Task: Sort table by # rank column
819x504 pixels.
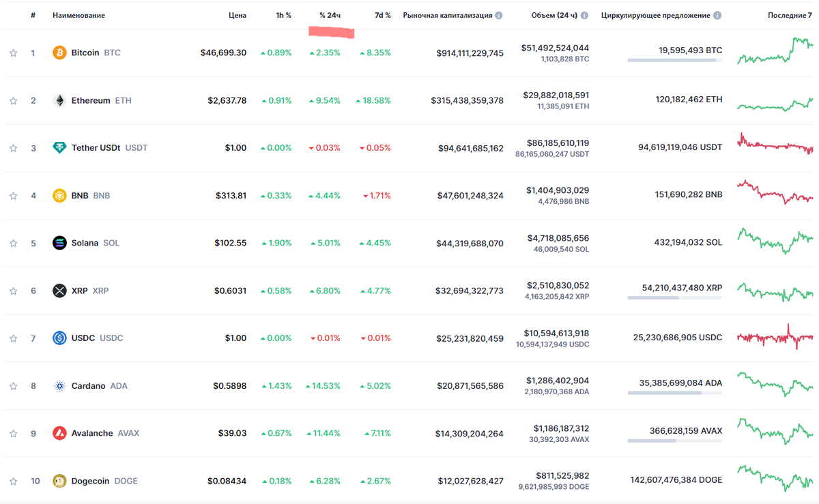Action: point(33,15)
